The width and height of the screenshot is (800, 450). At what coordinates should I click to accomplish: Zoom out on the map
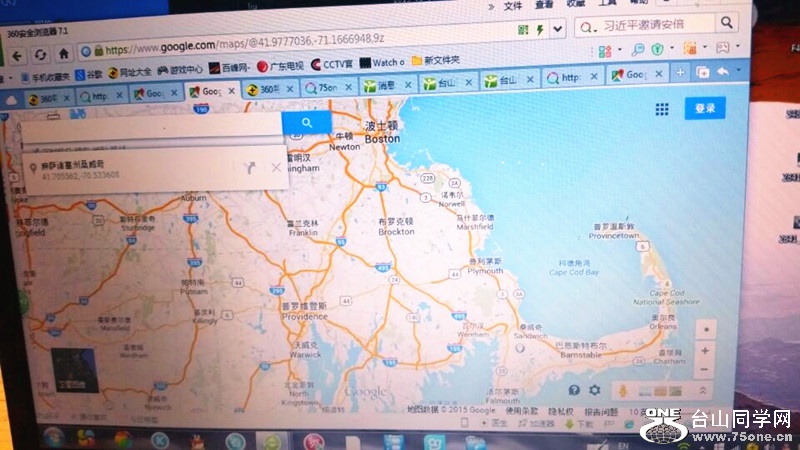(x=706, y=369)
